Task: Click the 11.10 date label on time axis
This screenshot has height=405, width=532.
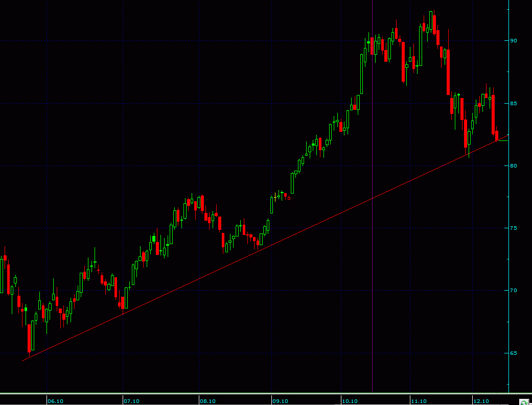Action: (419, 401)
